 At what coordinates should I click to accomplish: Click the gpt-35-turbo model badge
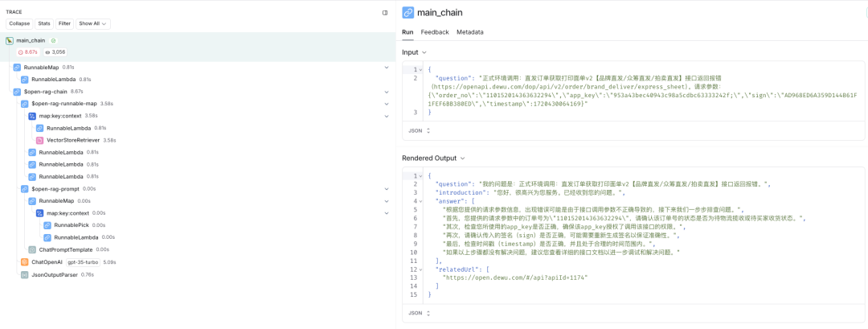pyautogui.click(x=83, y=262)
